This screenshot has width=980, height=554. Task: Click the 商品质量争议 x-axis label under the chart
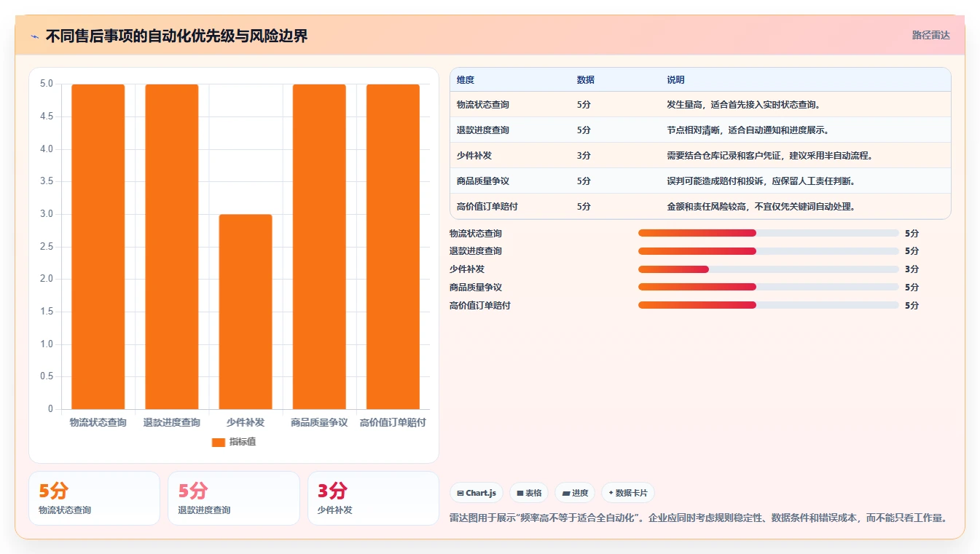(x=319, y=422)
